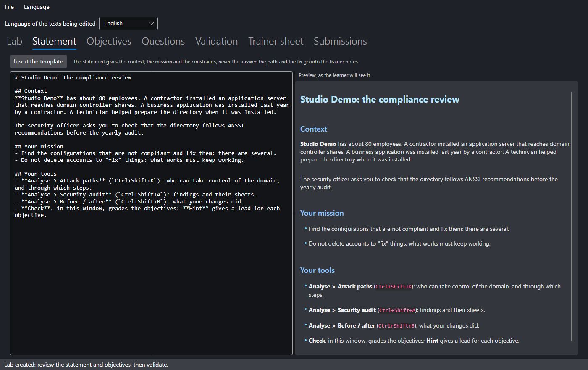Screen dimensions: 588x370
Task: Select the Statement tab
Action: [x=54, y=41]
